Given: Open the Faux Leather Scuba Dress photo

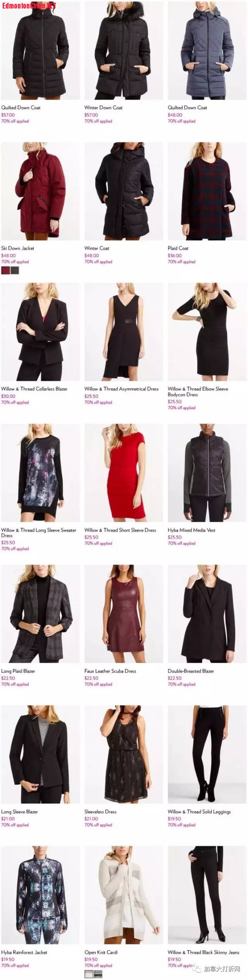Looking at the screenshot, I should click(124, 613).
